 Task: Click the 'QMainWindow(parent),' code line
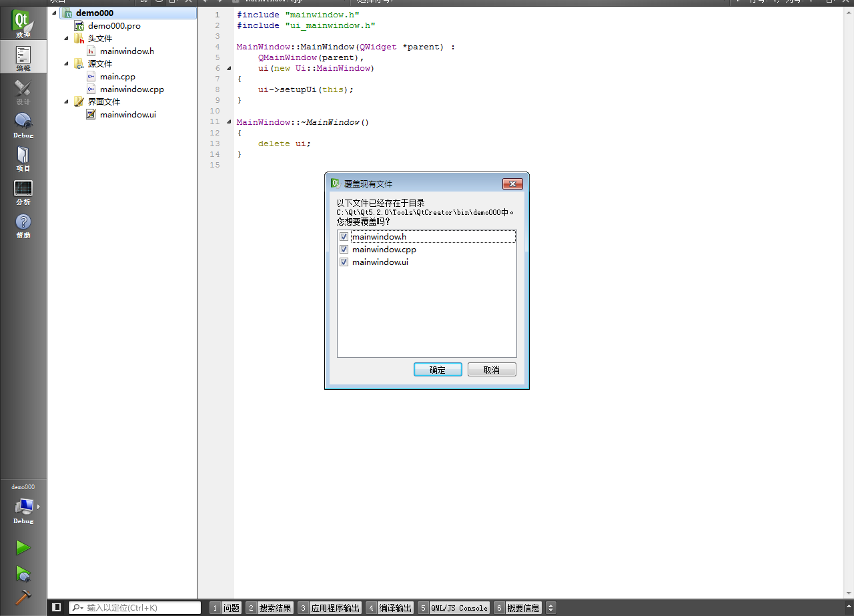point(312,57)
